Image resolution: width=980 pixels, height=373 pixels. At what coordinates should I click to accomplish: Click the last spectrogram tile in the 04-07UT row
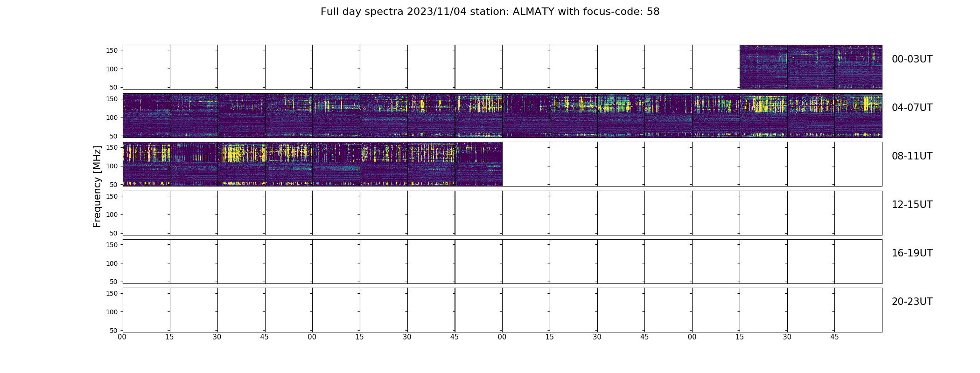click(858, 116)
